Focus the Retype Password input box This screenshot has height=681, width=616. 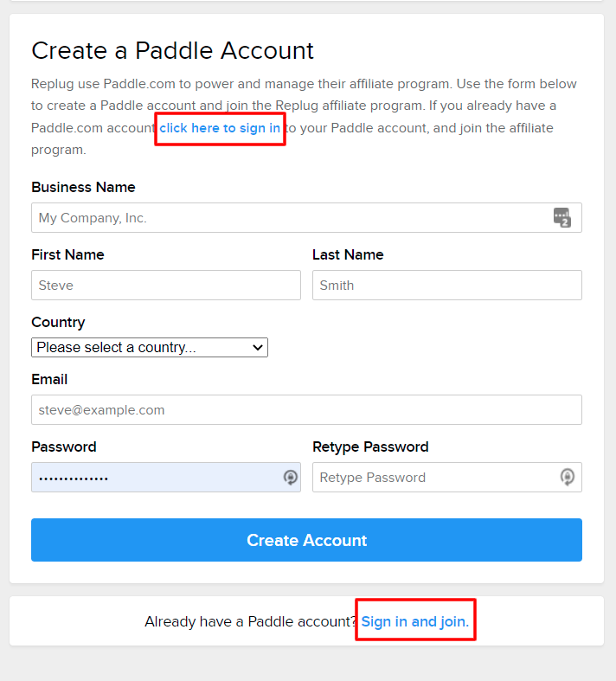click(433, 477)
